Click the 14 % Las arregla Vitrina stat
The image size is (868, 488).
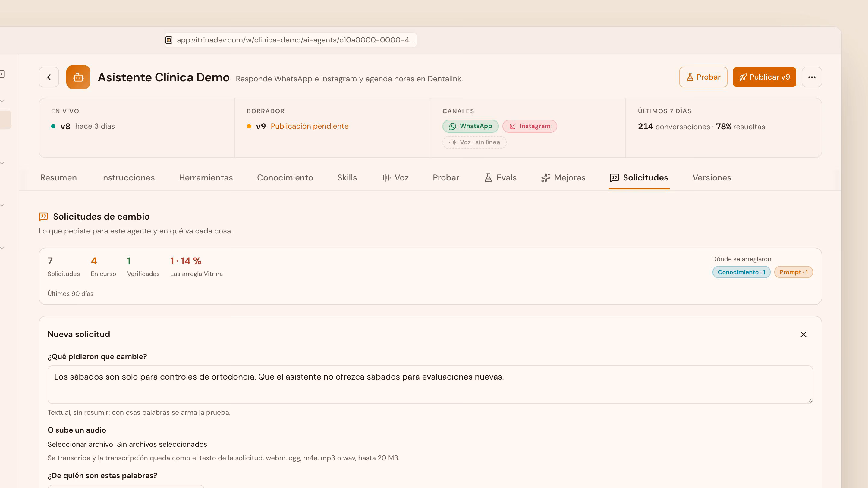[197, 266]
